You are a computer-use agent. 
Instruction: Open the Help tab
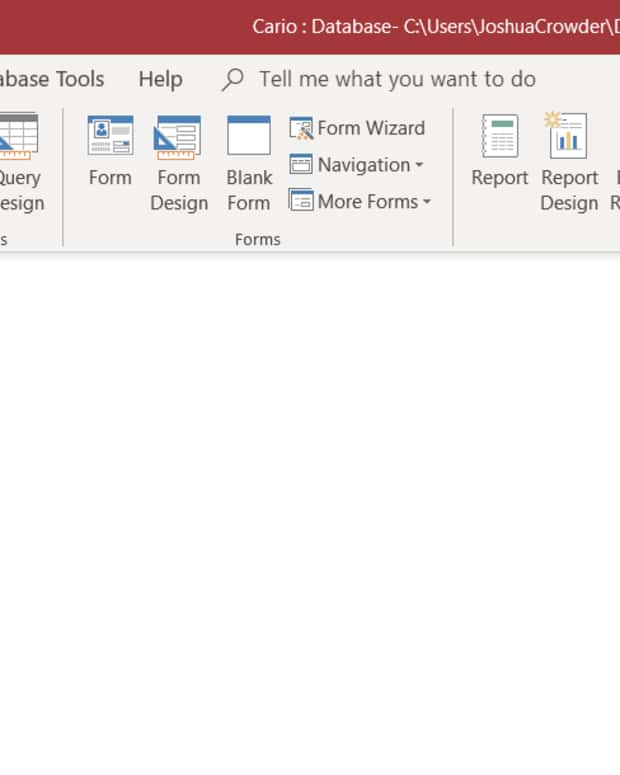(x=160, y=79)
